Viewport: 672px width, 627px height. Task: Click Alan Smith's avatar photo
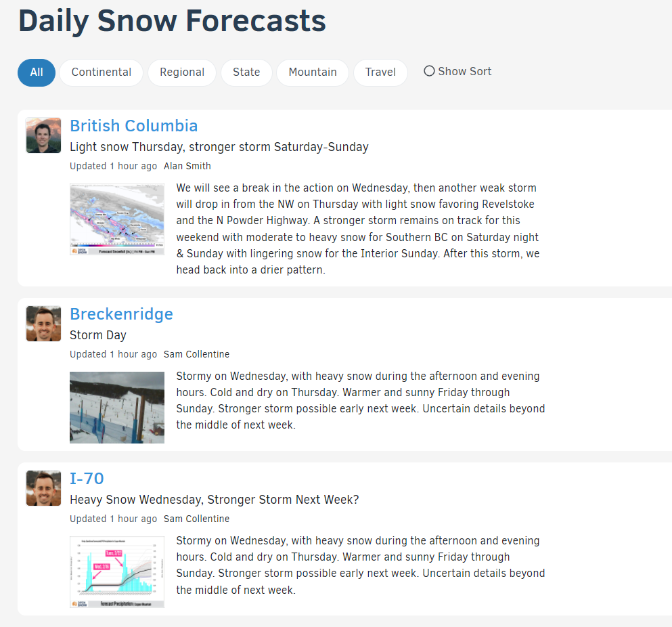pyautogui.click(x=44, y=135)
